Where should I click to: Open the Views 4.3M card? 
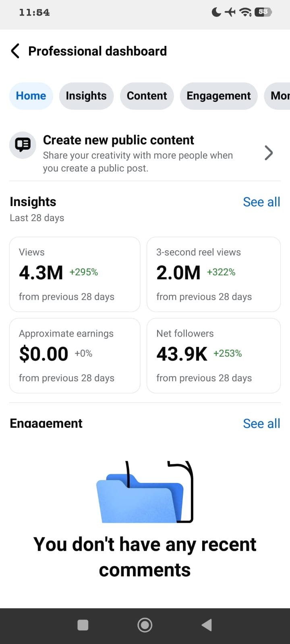coord(75,274)
